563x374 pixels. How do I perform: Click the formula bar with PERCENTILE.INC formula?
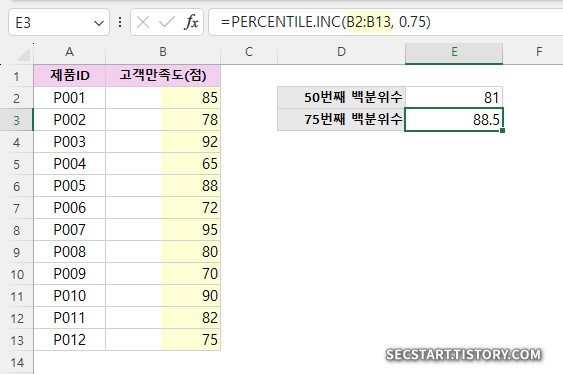pyautogui.click(x=386, y=22)
